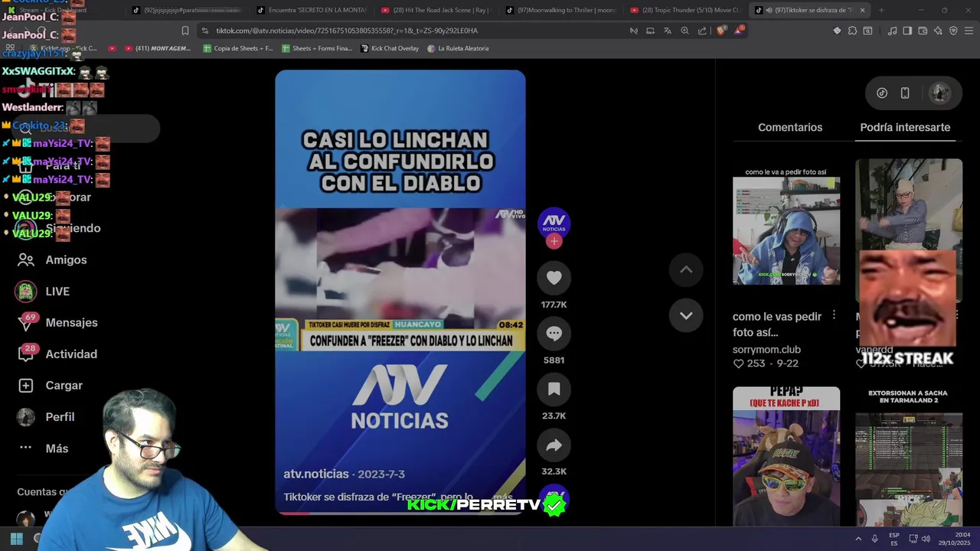Open Copia de Sheets + F... bookmark
Image resolution: width=980 pixels, height=551 pixels.
pyautogui.click(x=238, y=48)
